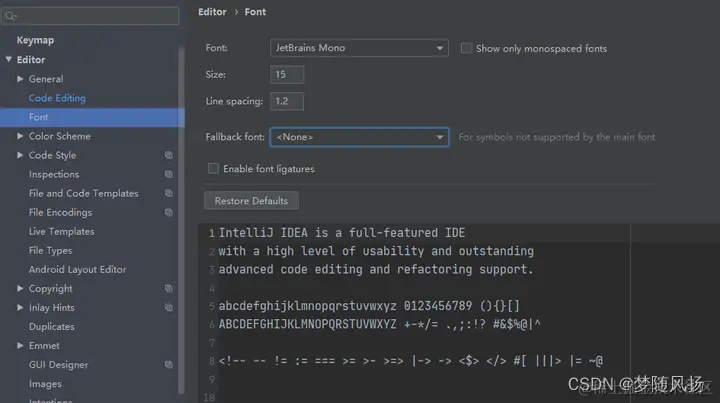
Task: Expand the Inlay Hints node
Action: (20, 308)
